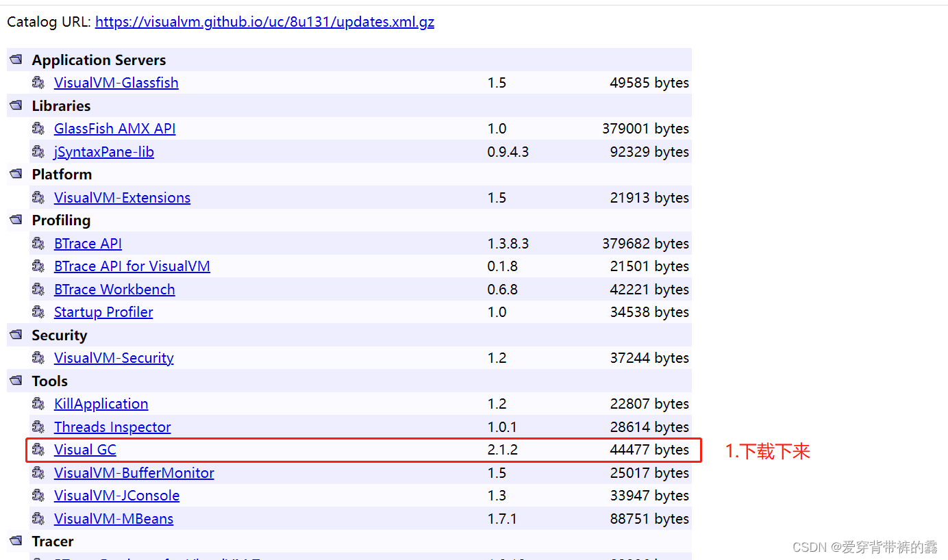Select the Platform category heading

coord(62,175)
